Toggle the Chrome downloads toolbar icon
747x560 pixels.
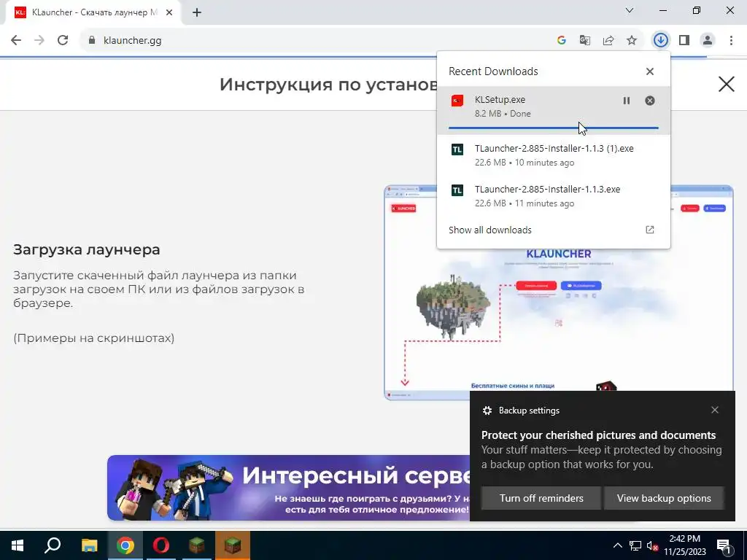tap(660, 41)
